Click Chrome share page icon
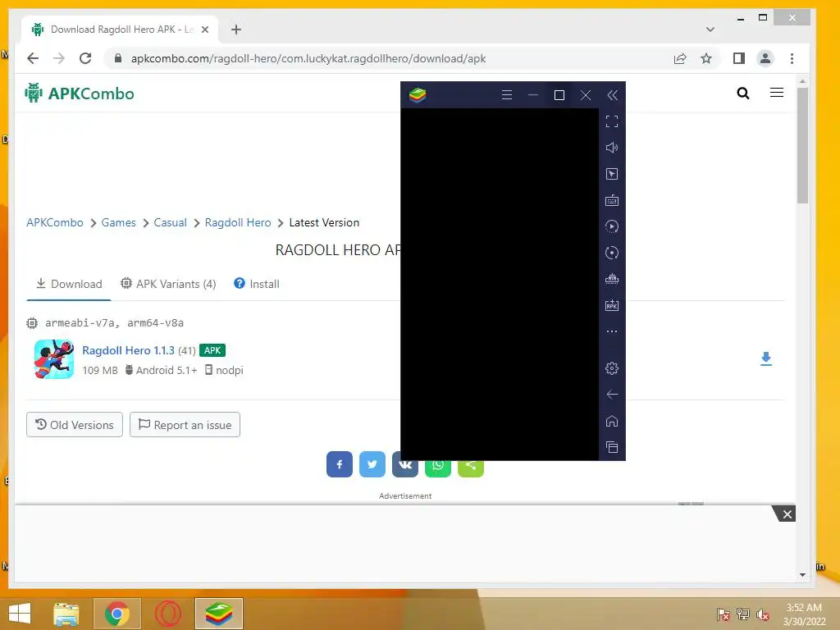The width and height of the screenshot is (840, 630). tap(680, 58)
